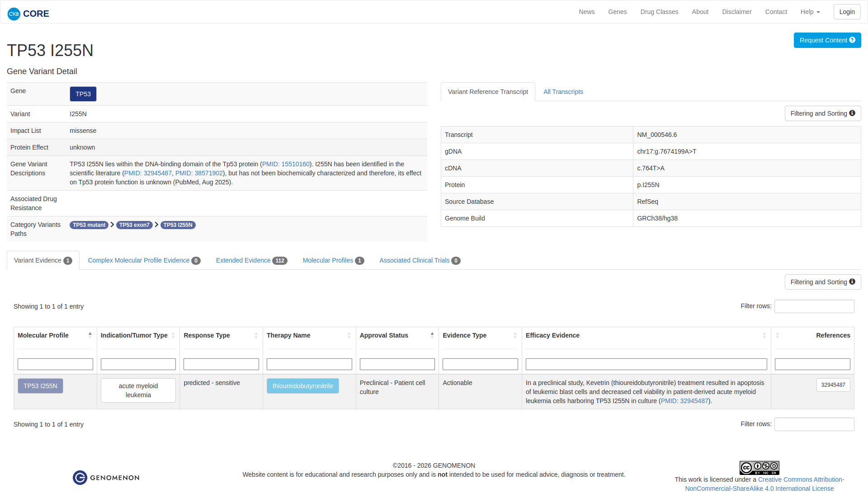Click the top Filter rows input field

click(x=814, y=306)
